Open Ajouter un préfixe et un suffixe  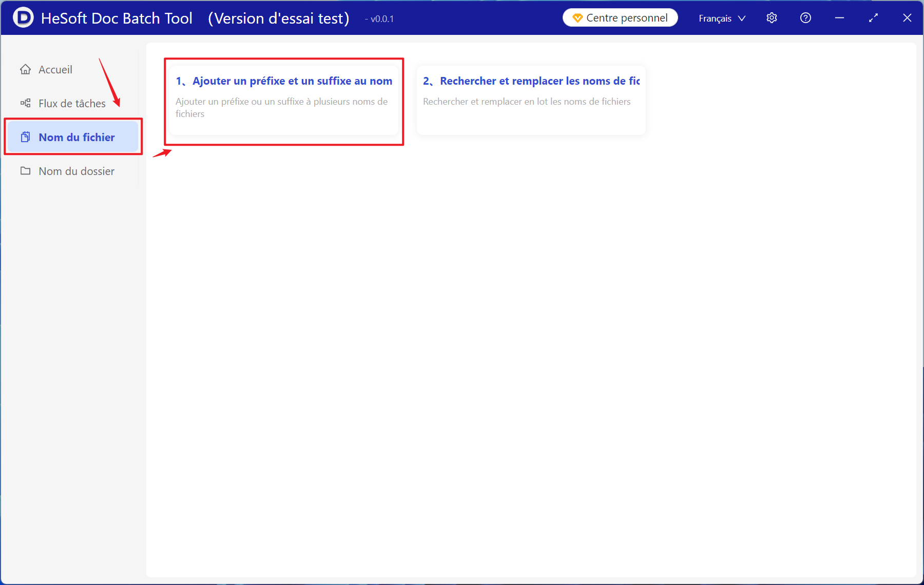pos(292,81)
